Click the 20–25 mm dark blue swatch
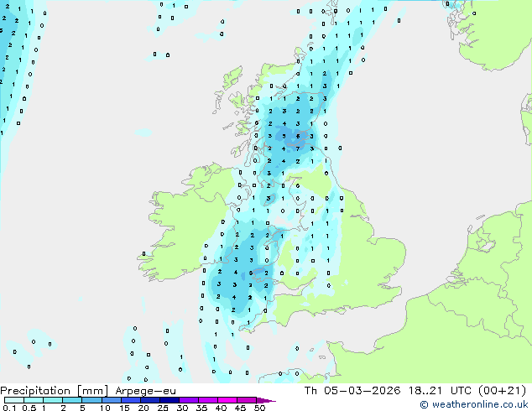Image resolution: width=532 pixels, height=411 pixels. [x=149, y=400]
